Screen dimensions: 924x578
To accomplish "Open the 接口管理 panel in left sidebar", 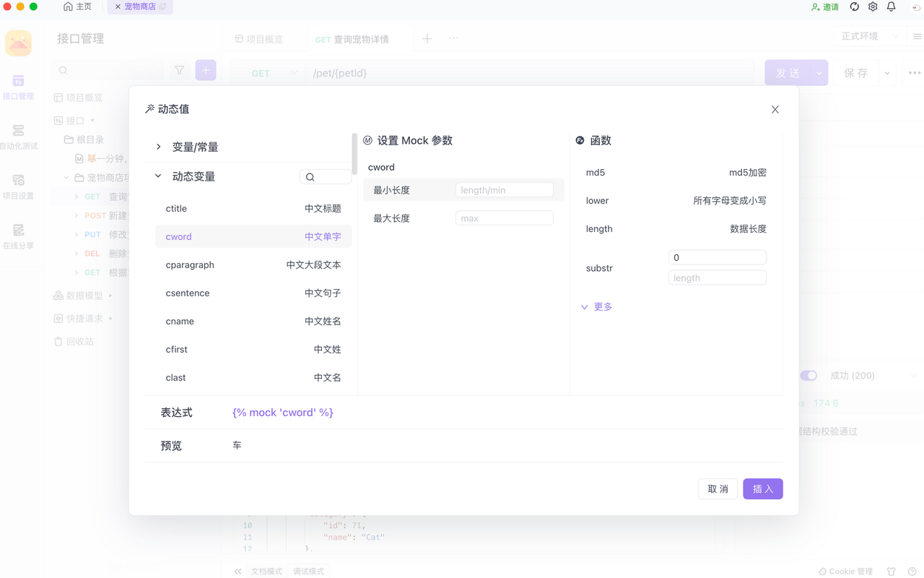I will coord(19,88).
